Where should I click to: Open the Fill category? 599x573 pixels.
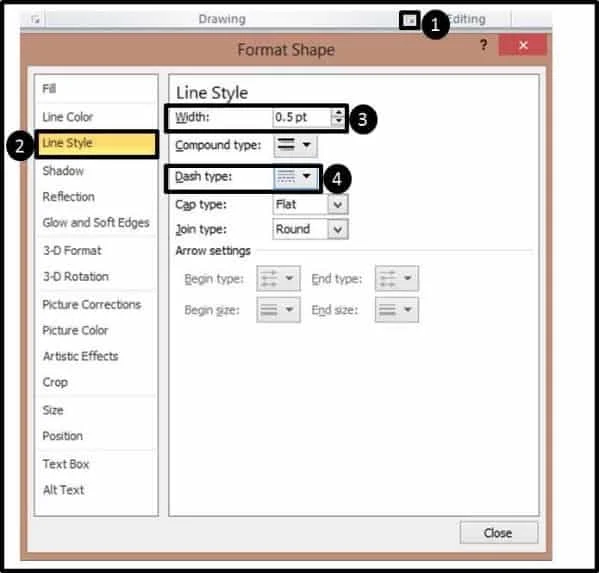49,89
